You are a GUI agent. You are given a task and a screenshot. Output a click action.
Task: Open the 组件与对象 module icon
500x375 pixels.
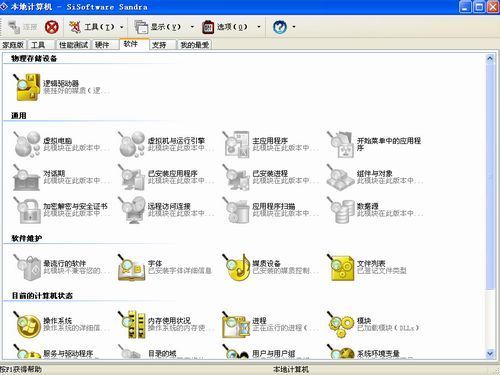pos(340,177)
